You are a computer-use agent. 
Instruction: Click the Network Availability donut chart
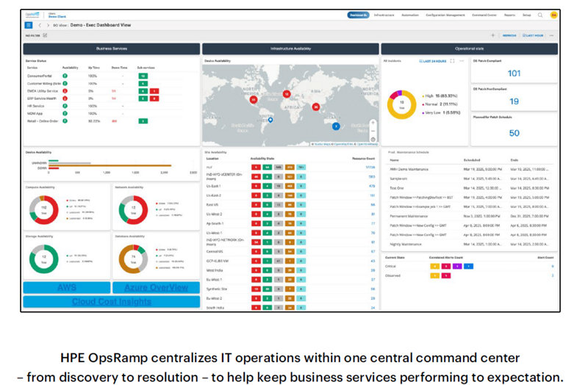pyautogui.click(x=133, y=210)
